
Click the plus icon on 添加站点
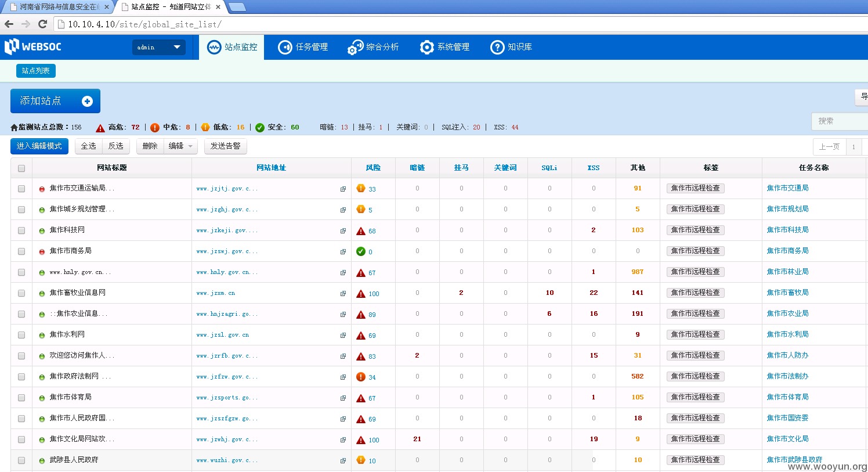pos(87,101)
